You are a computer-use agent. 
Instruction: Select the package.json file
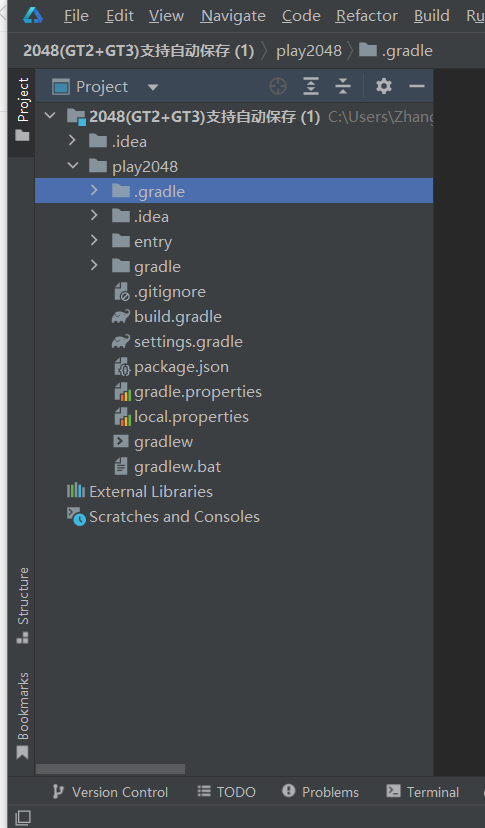(x=181, y=367)
